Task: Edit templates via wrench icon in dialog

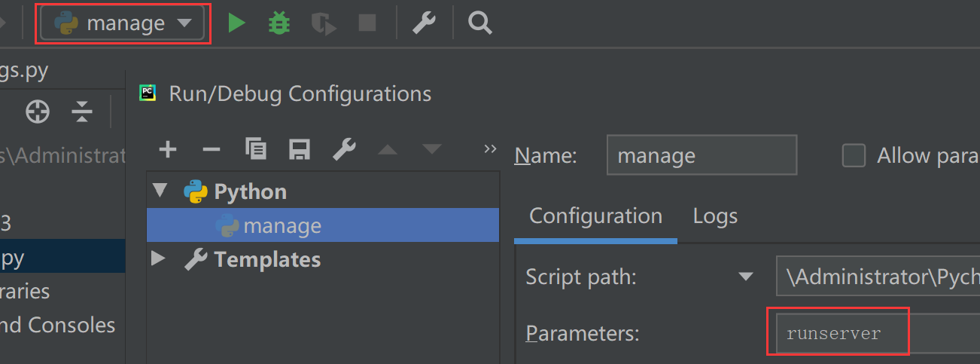Action: pos(344,149)
